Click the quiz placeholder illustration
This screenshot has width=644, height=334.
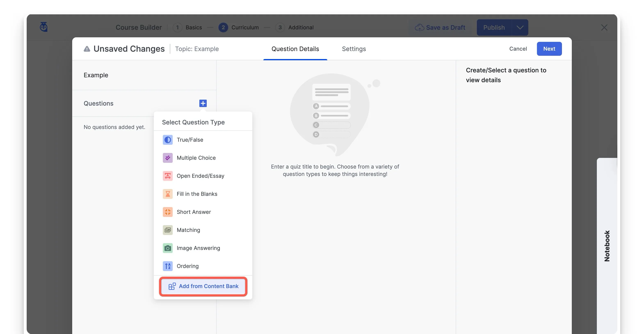click(335, 115)
